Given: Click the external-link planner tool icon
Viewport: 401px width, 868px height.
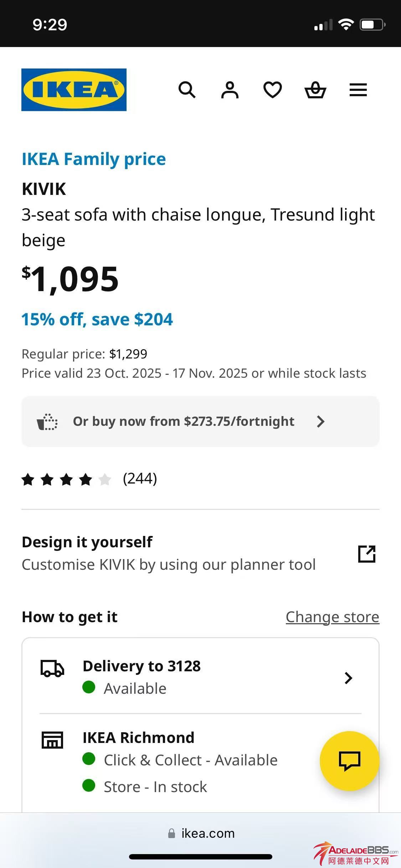Looking at the screenshot, I should click(367, 554).
